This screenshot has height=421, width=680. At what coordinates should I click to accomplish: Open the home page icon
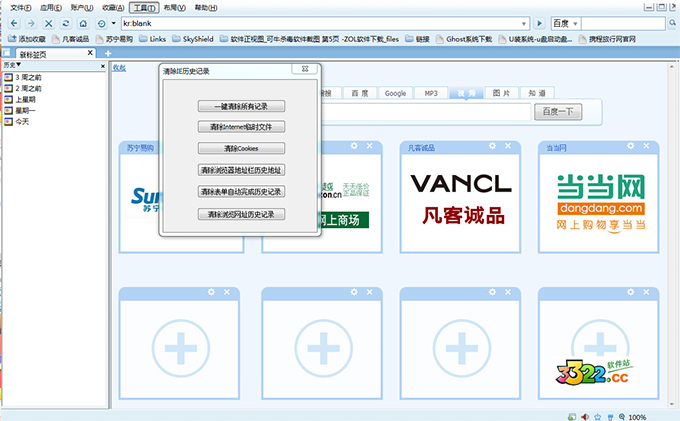(83, 23)
